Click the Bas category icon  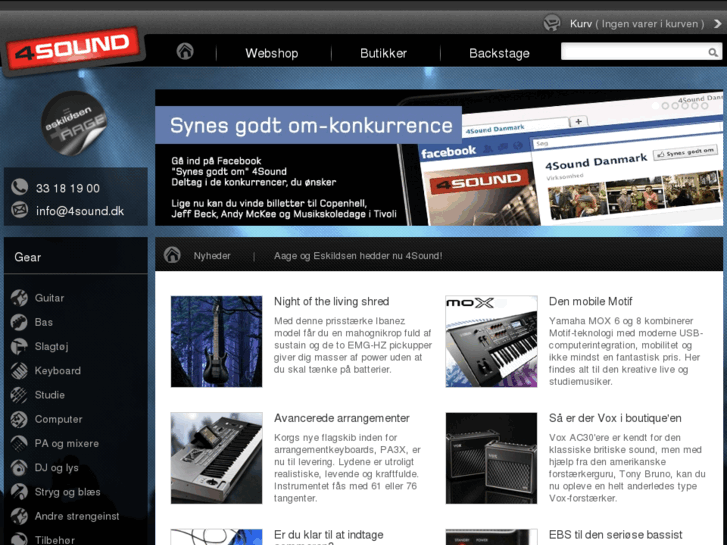(19, 322)
